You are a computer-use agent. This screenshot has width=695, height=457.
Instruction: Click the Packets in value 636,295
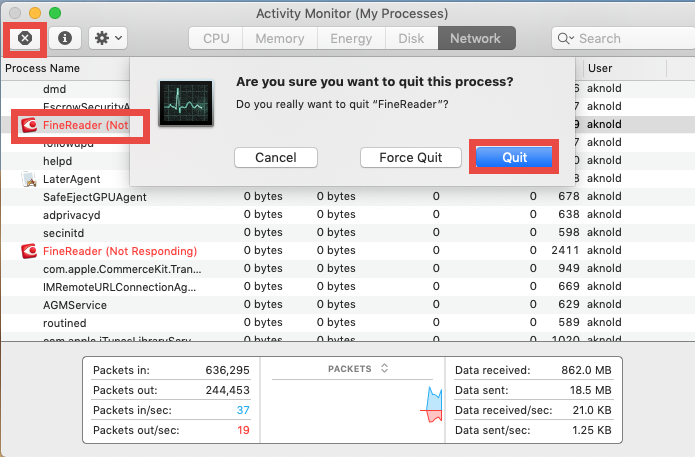(227, 370)
